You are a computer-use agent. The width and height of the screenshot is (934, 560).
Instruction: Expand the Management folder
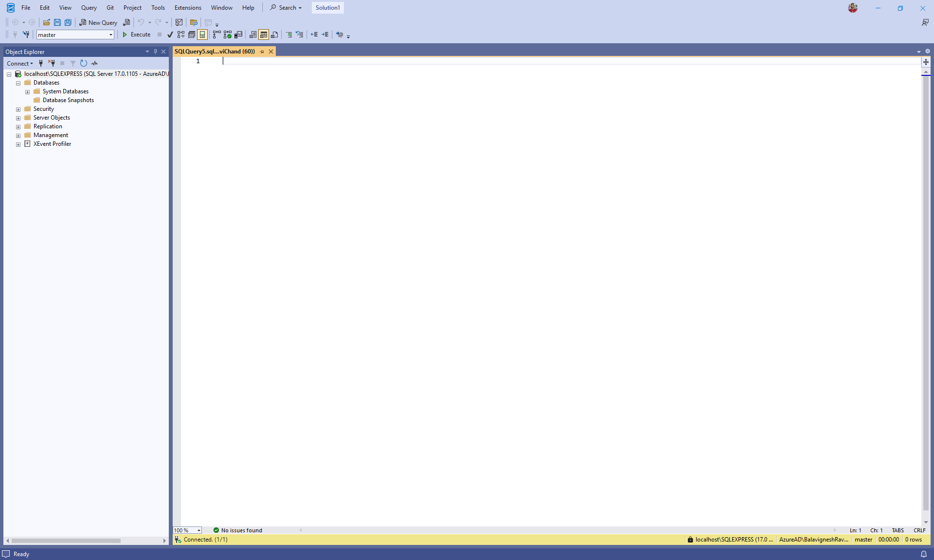coord(18,136)
